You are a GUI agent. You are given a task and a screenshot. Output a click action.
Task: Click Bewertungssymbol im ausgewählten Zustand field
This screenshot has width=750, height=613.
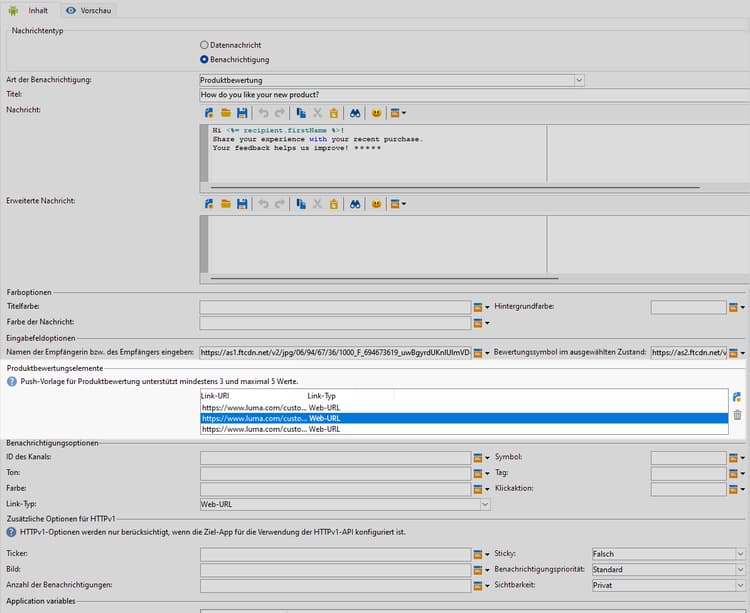[x=688, y=352]
